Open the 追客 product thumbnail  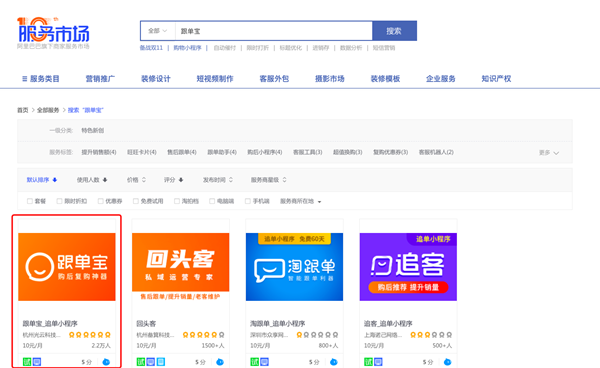tap(408, 267)
